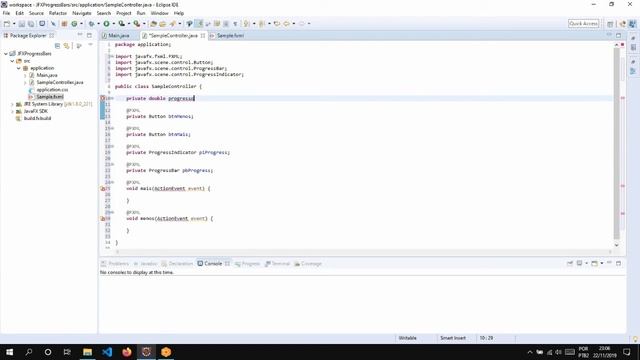Image resolution: width=640 pixels, height=360 pixels.
Task: Open the Project menu
Action: 124,13
